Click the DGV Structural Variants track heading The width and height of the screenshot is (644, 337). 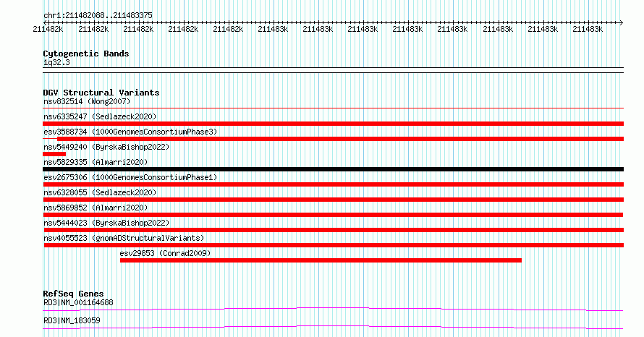pos(101,93)
